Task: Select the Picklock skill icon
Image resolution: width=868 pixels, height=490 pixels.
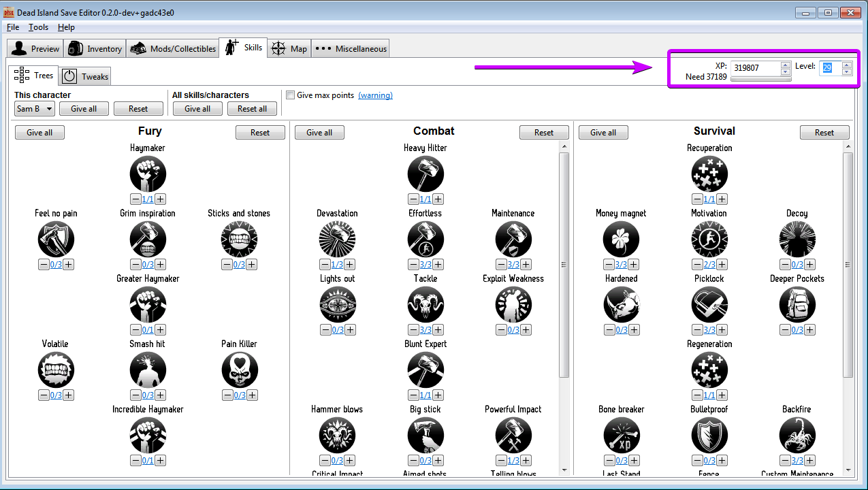Action: [x=709, y=304]
